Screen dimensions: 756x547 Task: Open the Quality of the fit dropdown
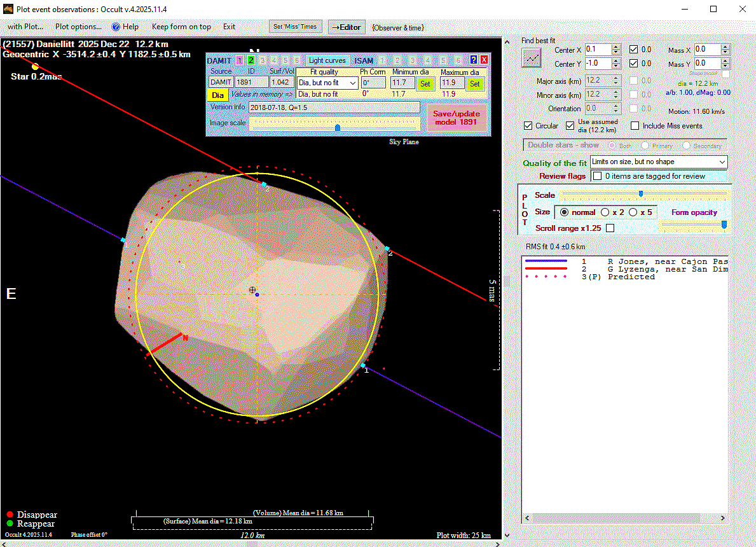coord(721,162)
